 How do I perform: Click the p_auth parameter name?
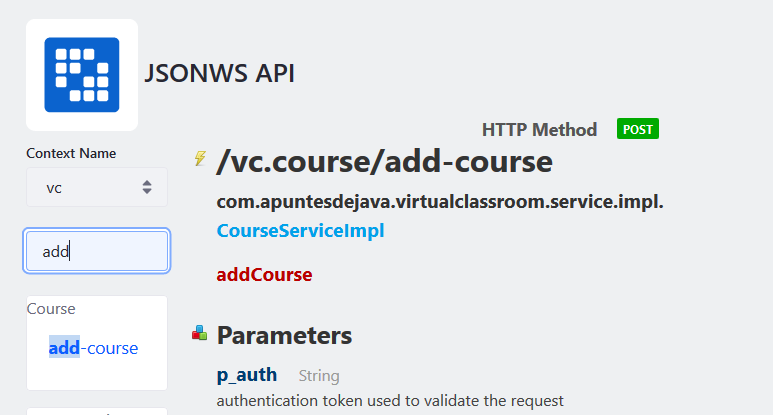point(246,375)
